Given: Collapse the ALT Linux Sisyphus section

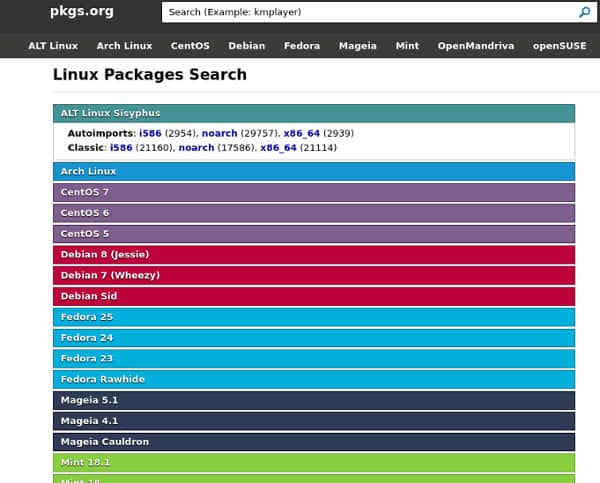Looking at the screenshot, I should [314, 113].
